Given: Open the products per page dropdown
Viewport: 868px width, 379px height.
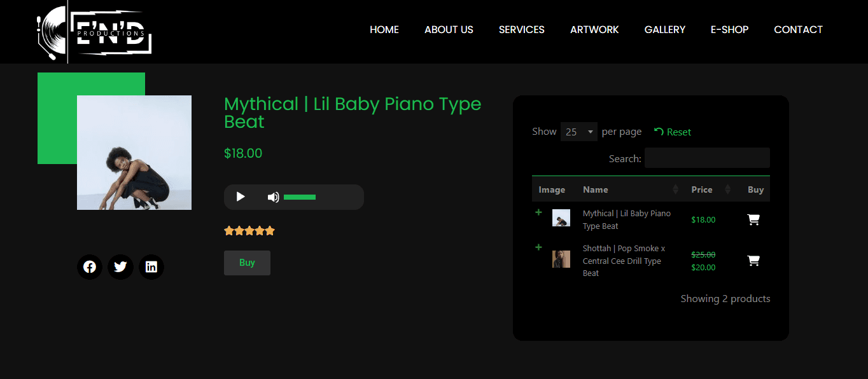Looking at the screenshot, I should click(x=578, y=132).
